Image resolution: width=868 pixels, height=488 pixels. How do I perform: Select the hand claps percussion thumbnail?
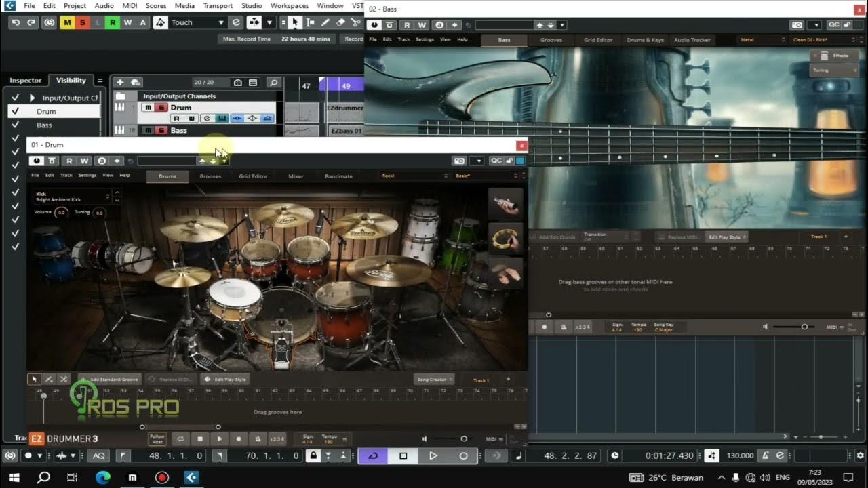coord(506,272)
